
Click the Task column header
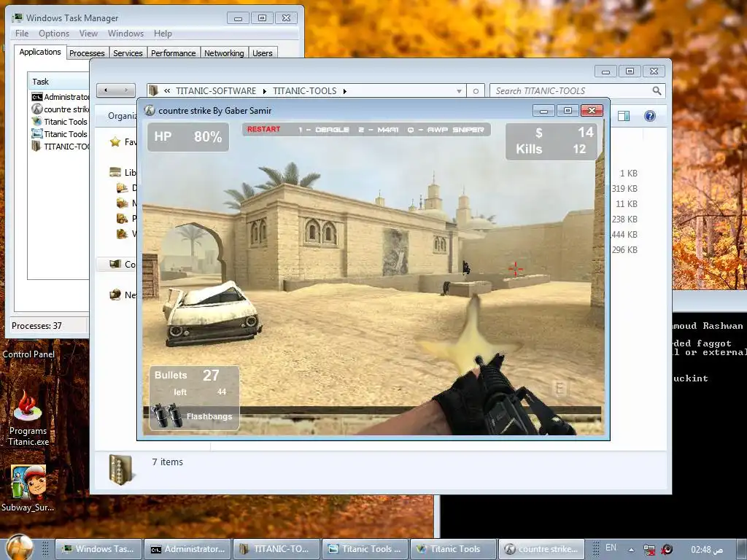click(x=58, y=82)
